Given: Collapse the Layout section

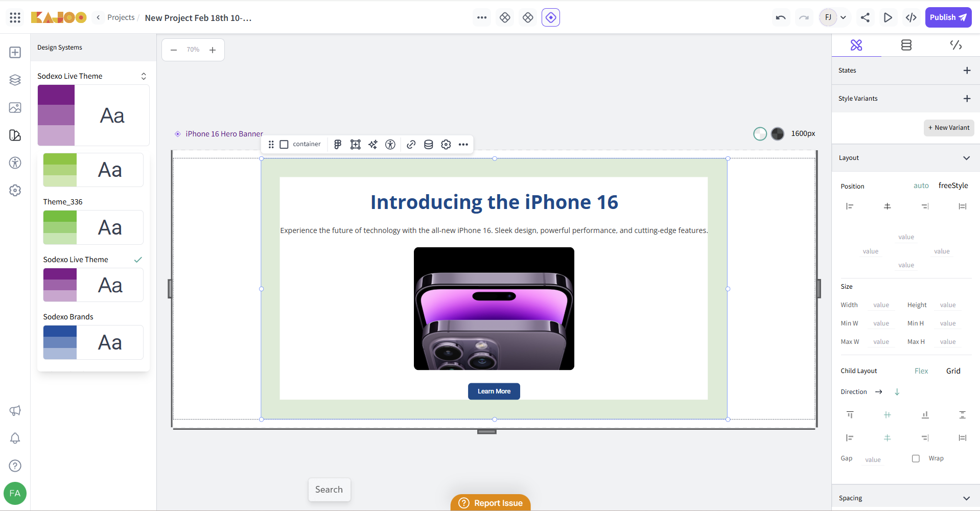Looking at the screenshot, I should tap(967, 158).
